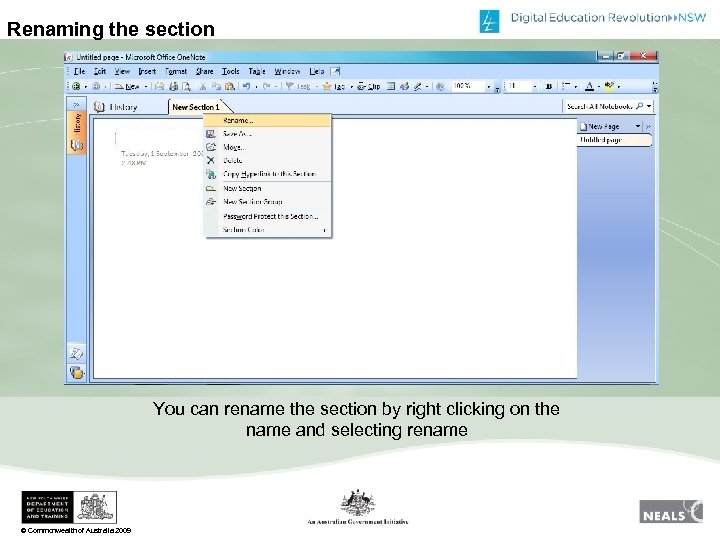Open the Edit menu

coord(100,71)
